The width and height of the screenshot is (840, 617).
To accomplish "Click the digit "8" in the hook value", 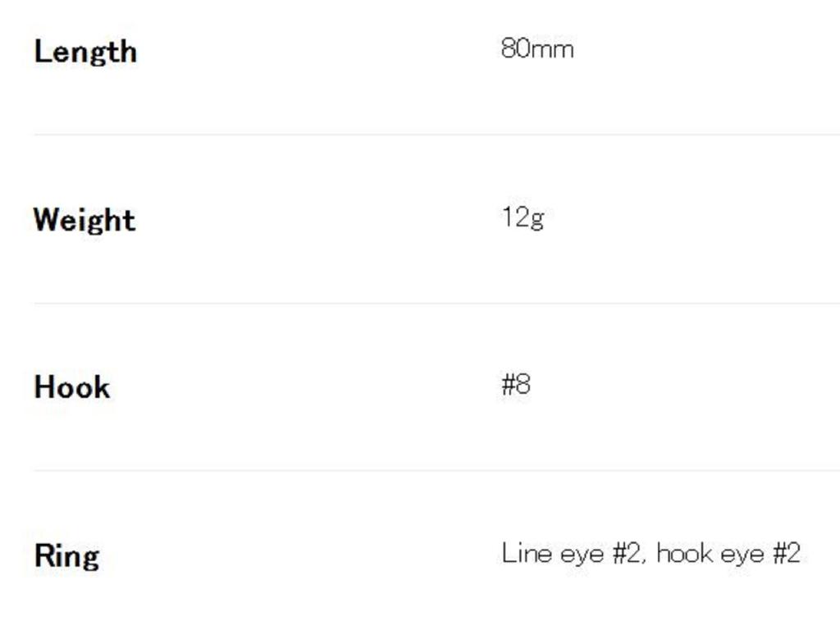I will click(x=523, y=385).
